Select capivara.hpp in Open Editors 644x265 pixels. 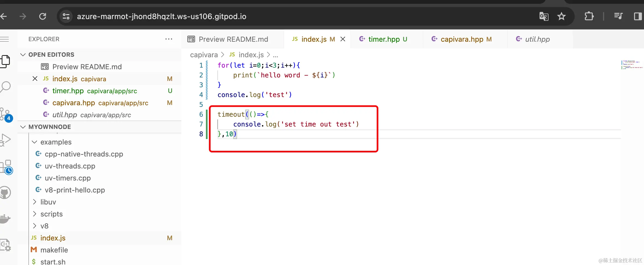(x=99, y=103)
